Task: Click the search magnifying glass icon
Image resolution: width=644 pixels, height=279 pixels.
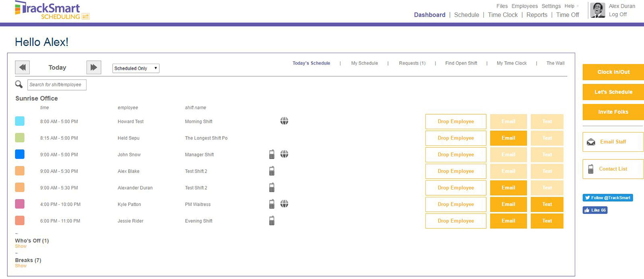Action: (x=19, y=84)
